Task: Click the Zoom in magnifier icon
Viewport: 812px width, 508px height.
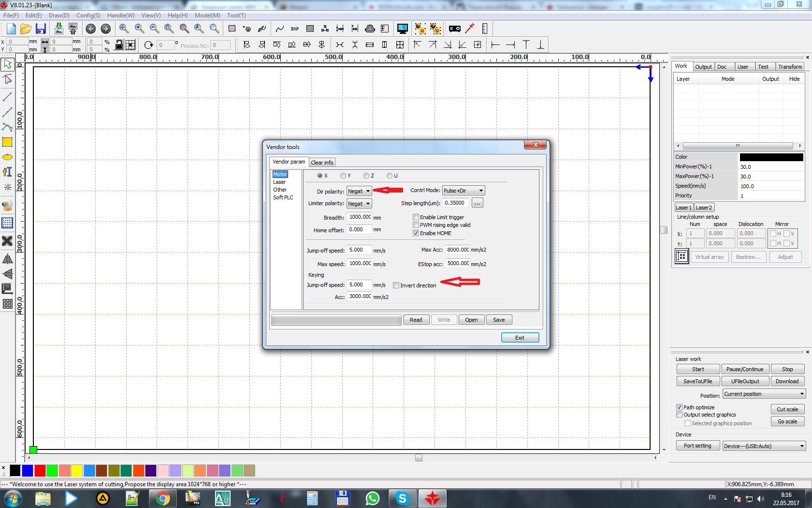Action: coord(139,29)
